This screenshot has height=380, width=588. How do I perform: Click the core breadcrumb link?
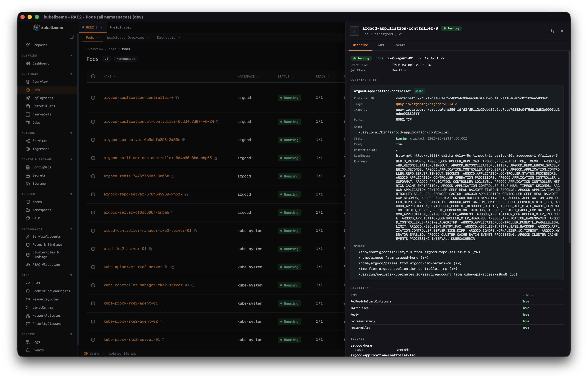112,49
